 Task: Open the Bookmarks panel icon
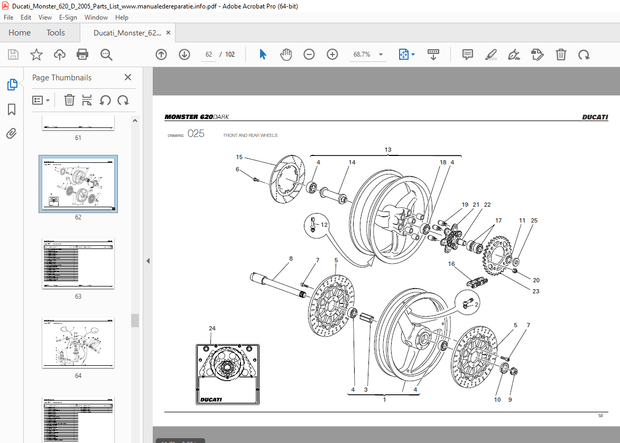click(12, 109)
